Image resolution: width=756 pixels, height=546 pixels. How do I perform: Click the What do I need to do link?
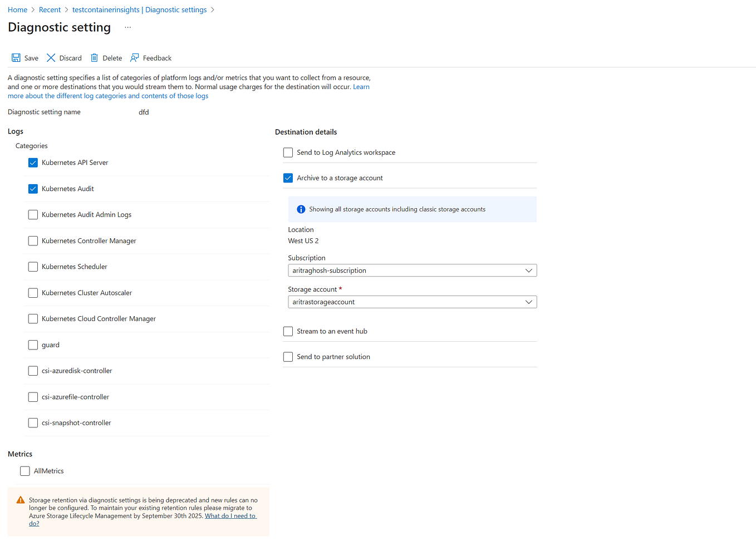[x=230, y=515]
